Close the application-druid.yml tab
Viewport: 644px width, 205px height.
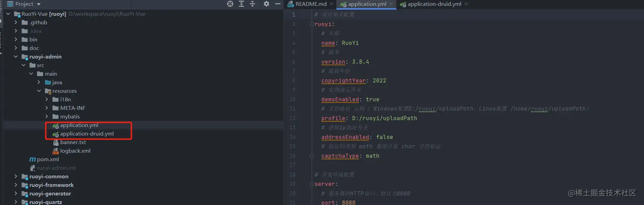click(466, 4)
